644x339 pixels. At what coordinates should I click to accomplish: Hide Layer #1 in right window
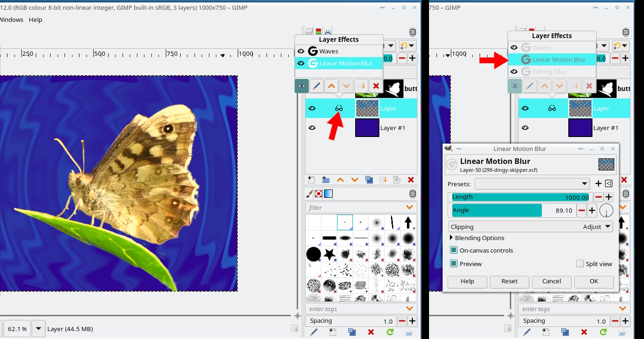click(525, 128)
